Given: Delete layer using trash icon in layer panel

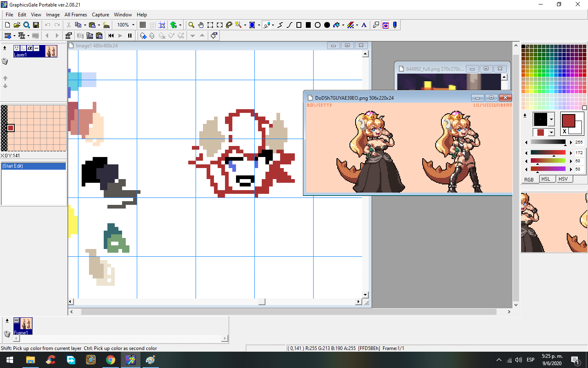Looking at the screenshot, I should point(5,61).
